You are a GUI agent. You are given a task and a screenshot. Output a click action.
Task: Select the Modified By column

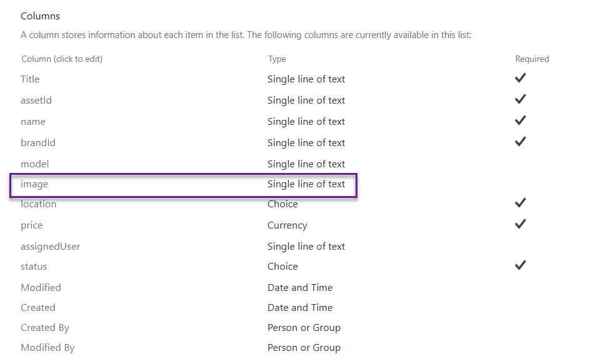[47, 348]
